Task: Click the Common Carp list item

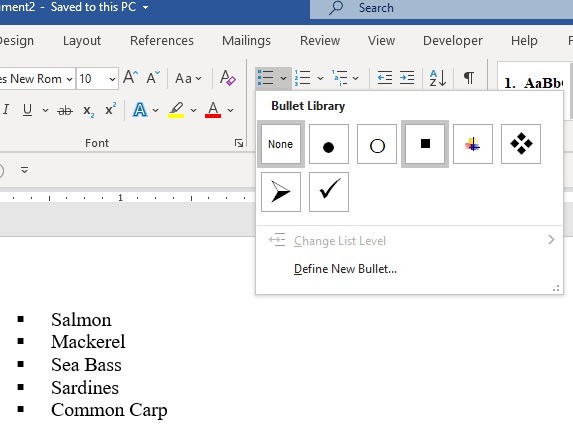Action: [x=109, y=410]
